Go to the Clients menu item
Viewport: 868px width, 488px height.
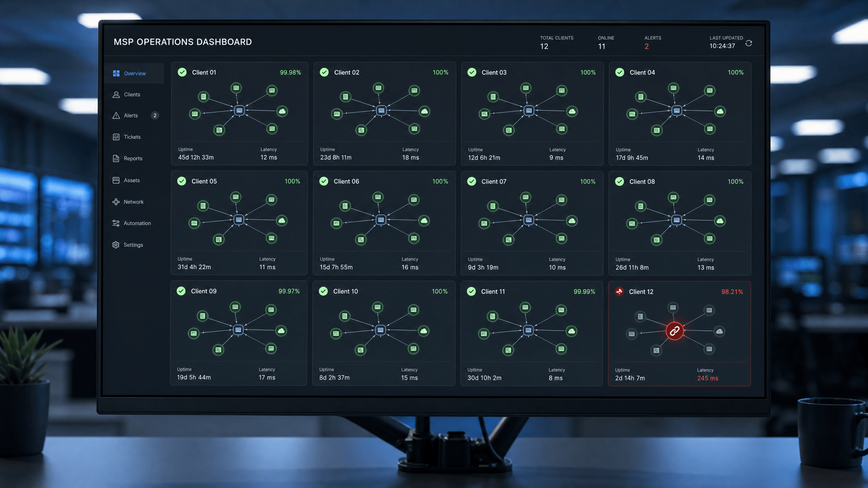132,95
